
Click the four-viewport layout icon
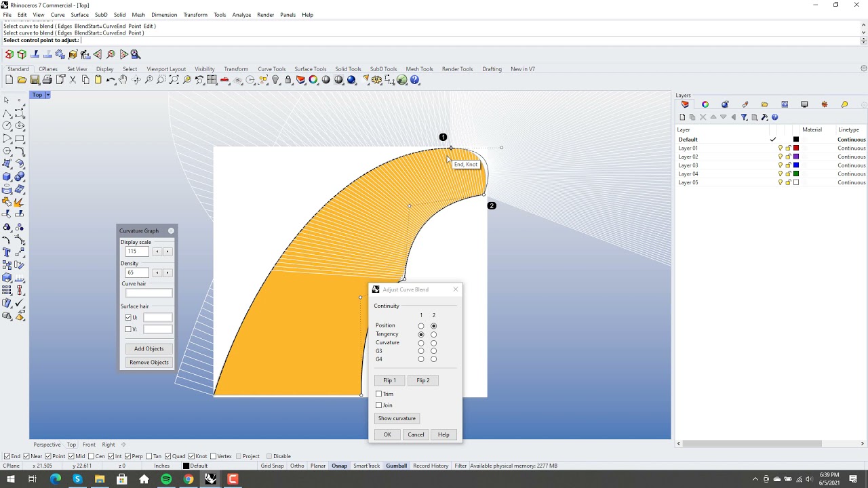[212, 80]
